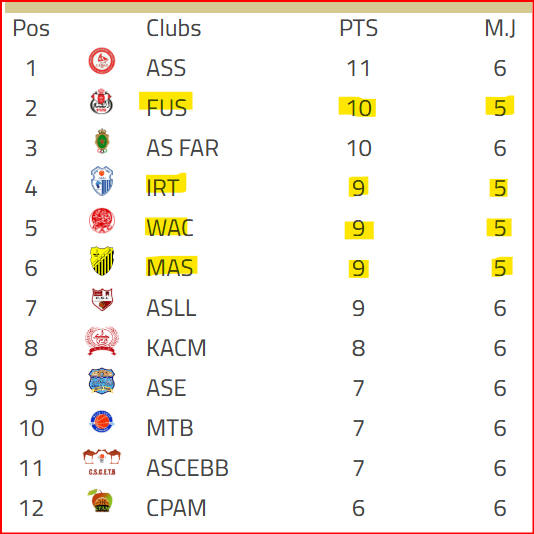The image size is (534, 534).
Task: Select the M.J column header
Action: tap(500, 28)
